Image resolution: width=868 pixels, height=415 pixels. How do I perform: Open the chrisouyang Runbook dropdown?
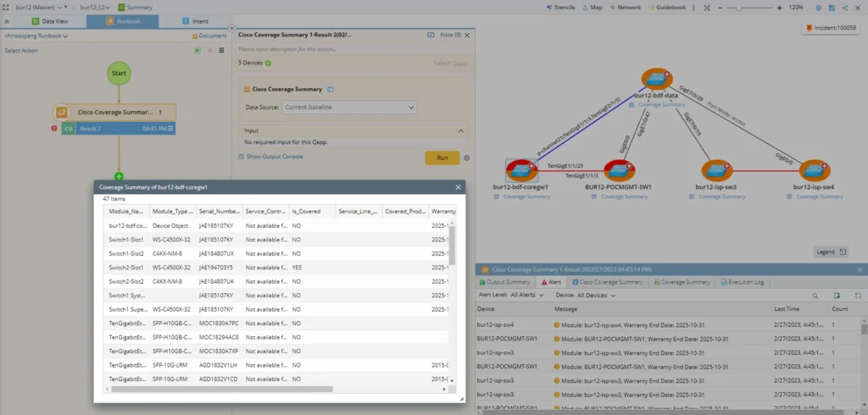click(x=36, y=36)
